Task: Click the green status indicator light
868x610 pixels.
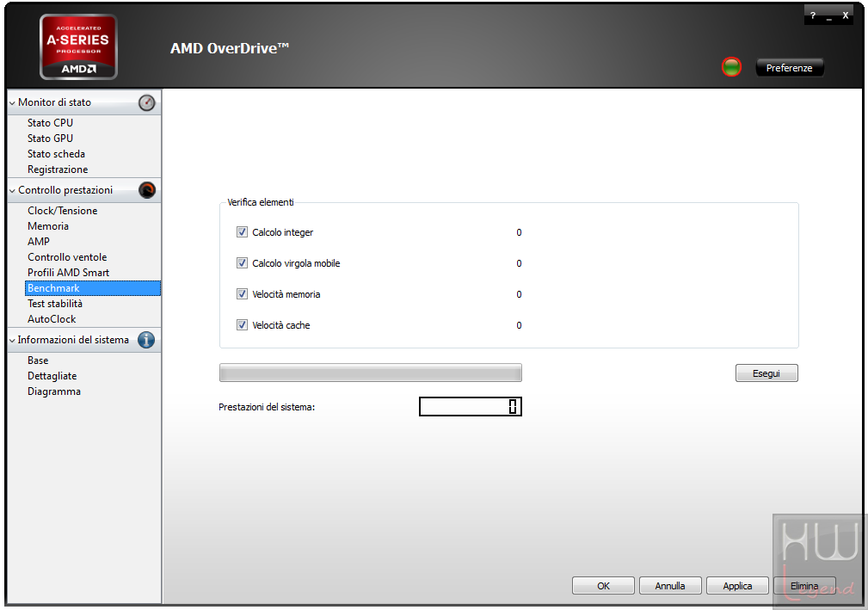Action: [731, 67]
